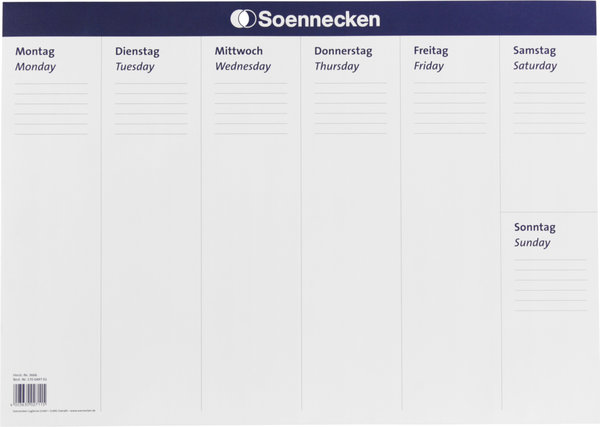The image size is (600, 427).
Task: Click the first note line under Saturday
Action: 550,84
